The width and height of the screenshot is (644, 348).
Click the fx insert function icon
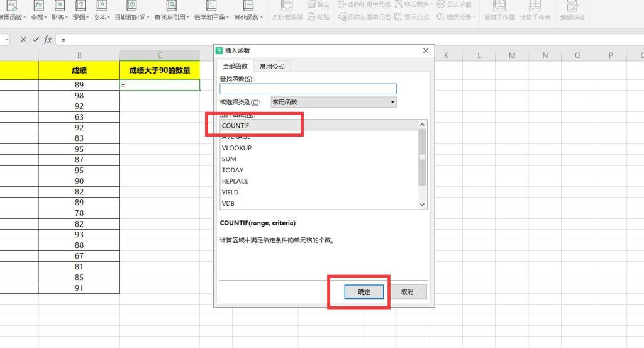pyautogui.click(x=48, y=40)
